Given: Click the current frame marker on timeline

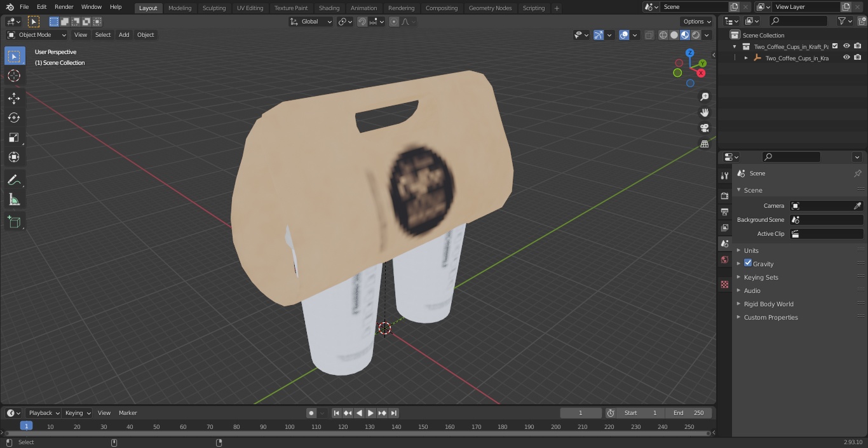Looking at the screenshot, I should 26,426.
